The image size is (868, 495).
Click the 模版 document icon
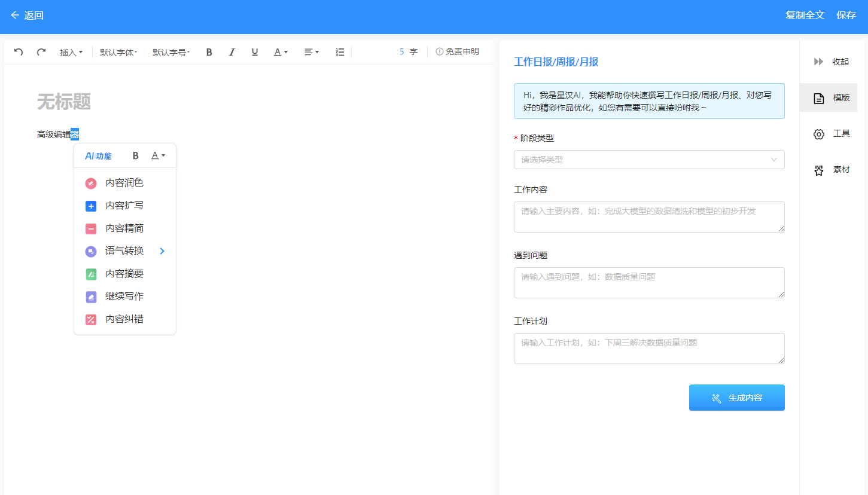819,98
